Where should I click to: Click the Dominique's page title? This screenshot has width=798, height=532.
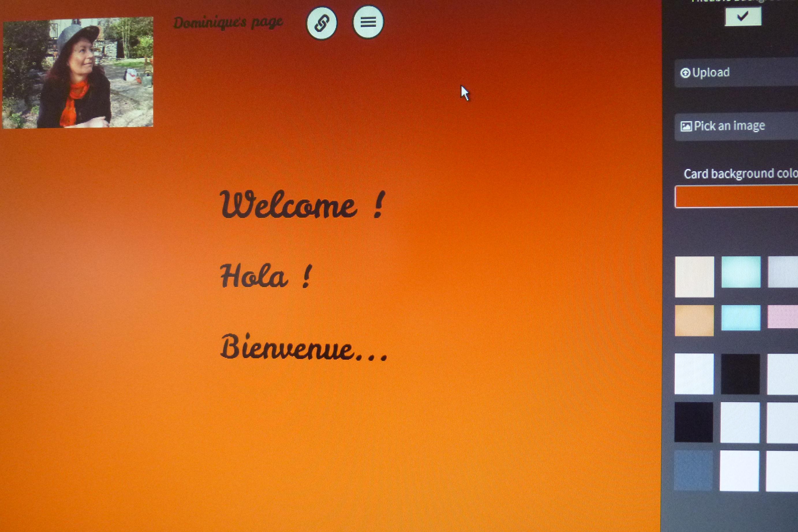click(x=228, y=23)
